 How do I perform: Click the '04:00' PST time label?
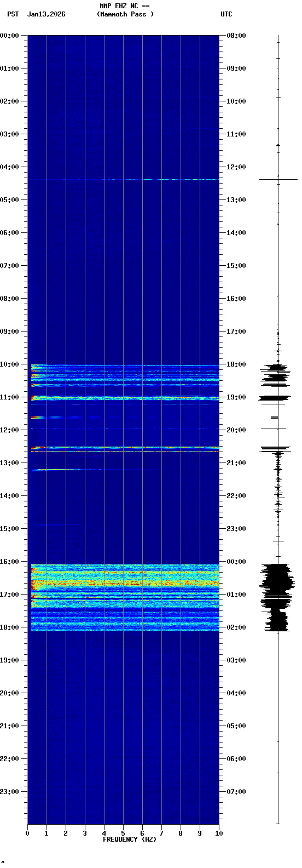10,167
